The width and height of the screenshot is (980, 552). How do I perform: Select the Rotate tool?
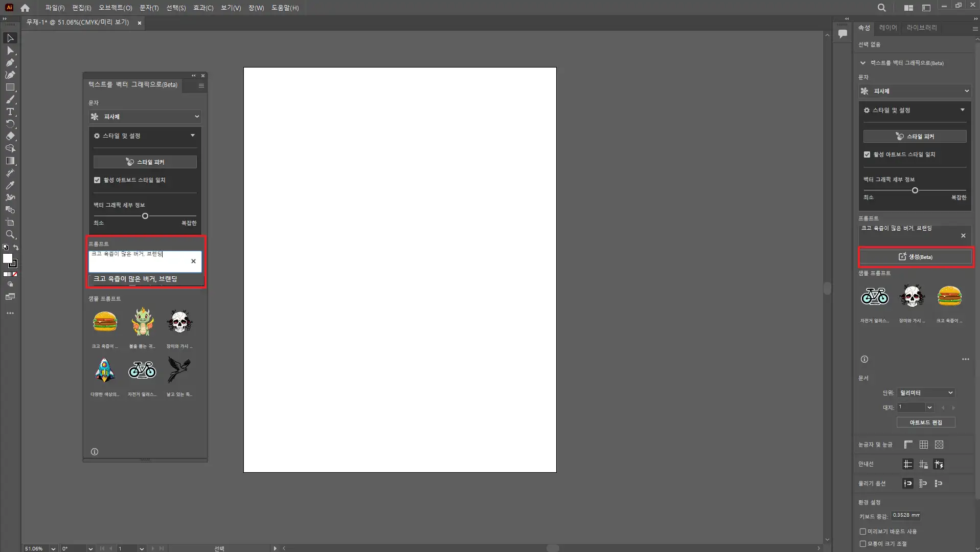pos(10,124)
